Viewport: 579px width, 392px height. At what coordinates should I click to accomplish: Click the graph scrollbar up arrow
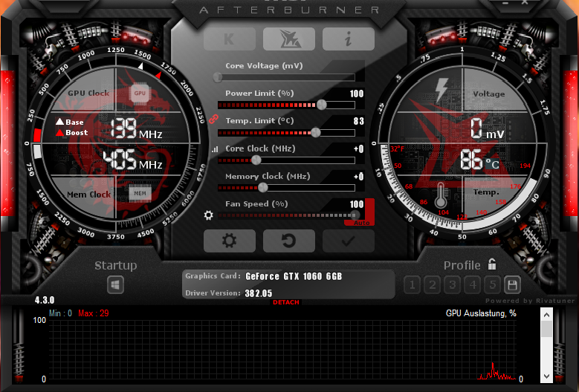pos(546,315)
